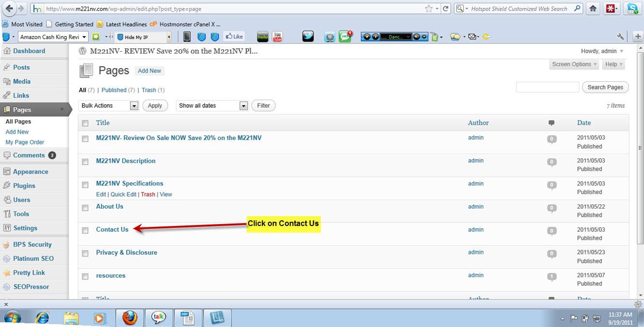
Task: Tick the checkbox beside Contact Us page
Action: pos(85,230)
